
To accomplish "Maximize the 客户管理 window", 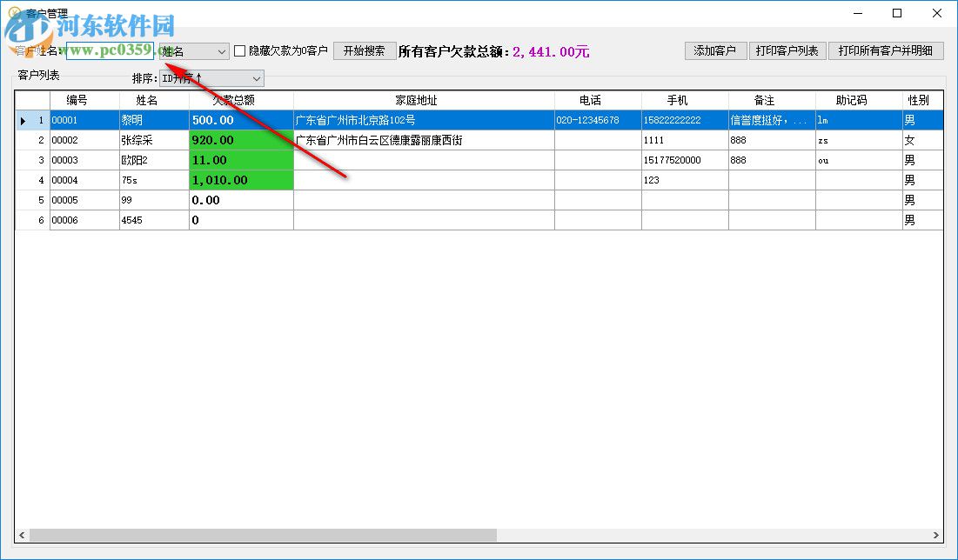I will click(897, 13).
